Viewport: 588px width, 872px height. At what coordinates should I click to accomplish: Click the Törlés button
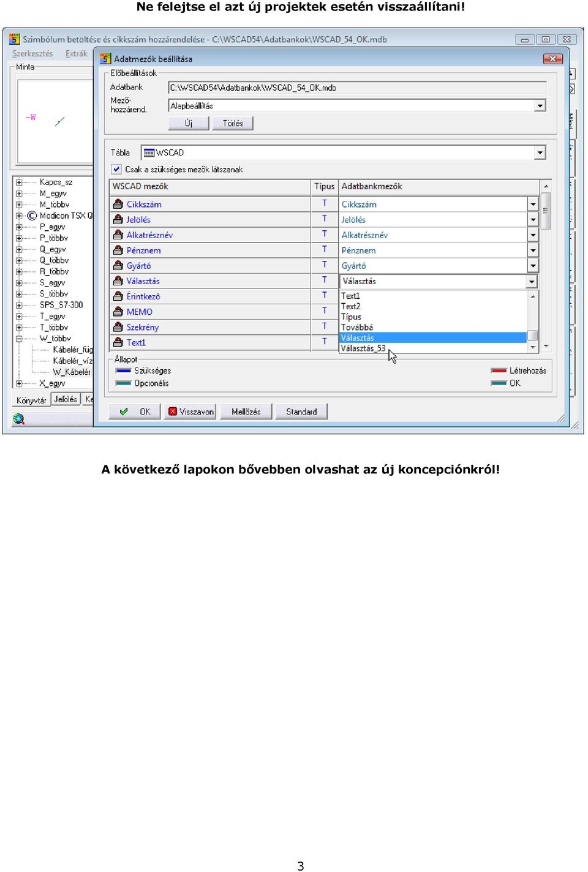[233, 123]
